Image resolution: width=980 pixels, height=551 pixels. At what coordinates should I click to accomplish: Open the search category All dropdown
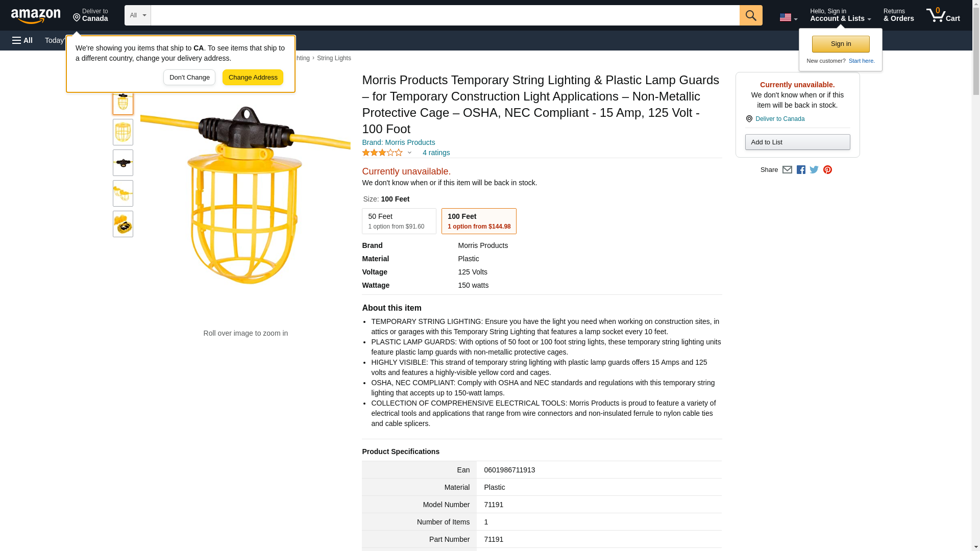point(137,15)
